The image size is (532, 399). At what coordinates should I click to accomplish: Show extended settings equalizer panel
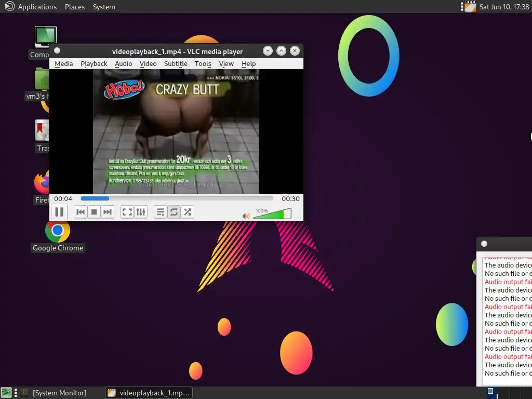pos(140,212)
